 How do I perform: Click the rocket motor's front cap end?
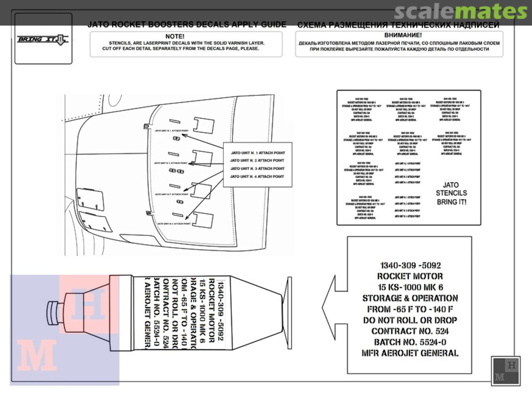54,314
